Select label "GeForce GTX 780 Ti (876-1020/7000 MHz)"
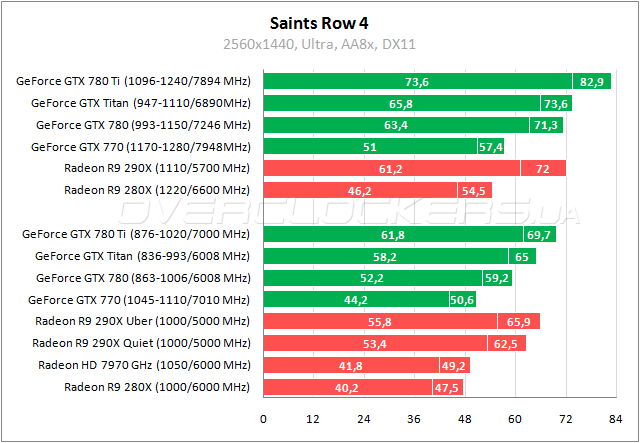640x443 pixels. tap(136, 234)
